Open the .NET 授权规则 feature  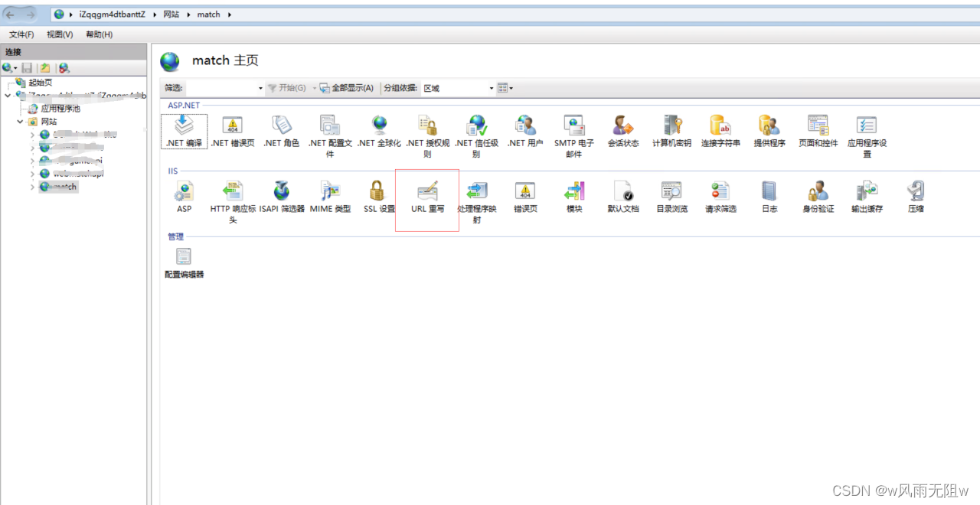(x=427, y=136)
